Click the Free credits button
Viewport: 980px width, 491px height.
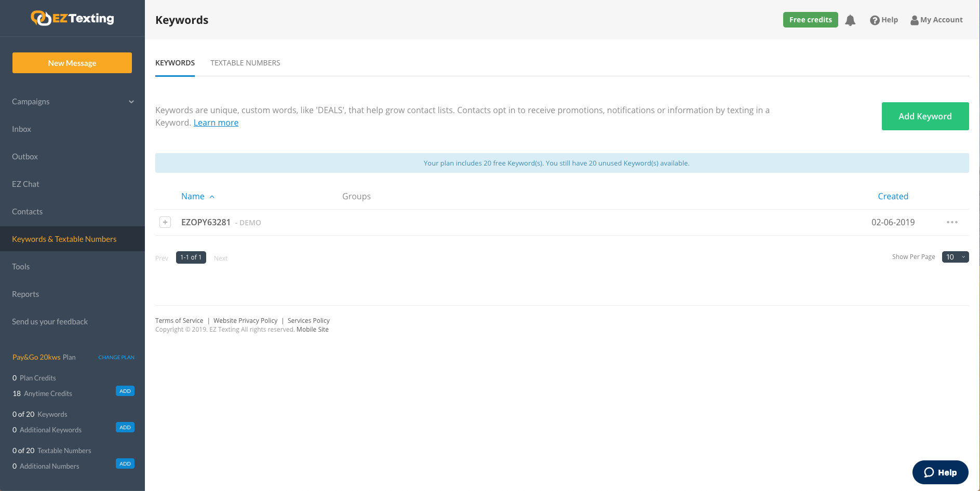[810, 20]
